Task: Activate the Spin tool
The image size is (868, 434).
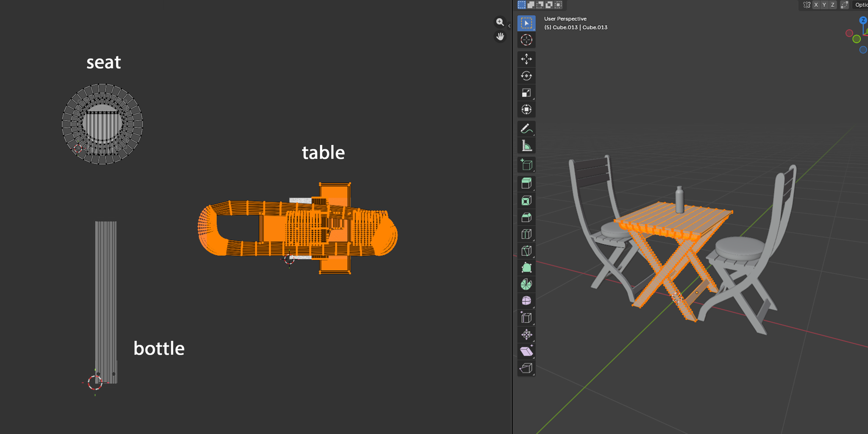Action: [526, 284]
